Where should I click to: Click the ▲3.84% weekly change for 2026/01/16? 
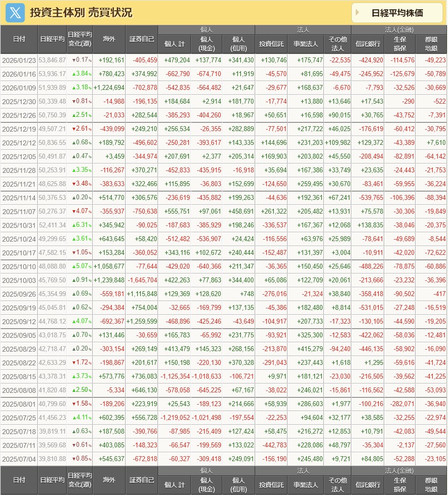pyautogui.click(x=79, y=73)
